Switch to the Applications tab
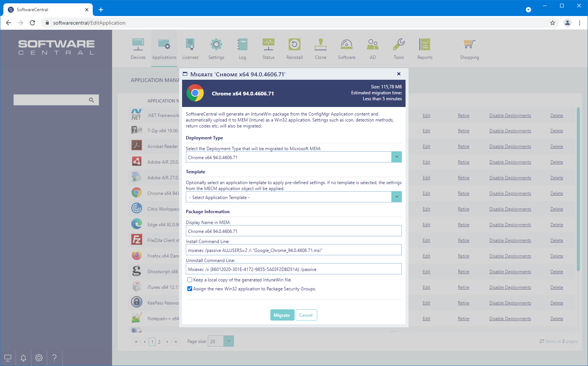Viewport: 588px width, 366px height. [164, 49]
